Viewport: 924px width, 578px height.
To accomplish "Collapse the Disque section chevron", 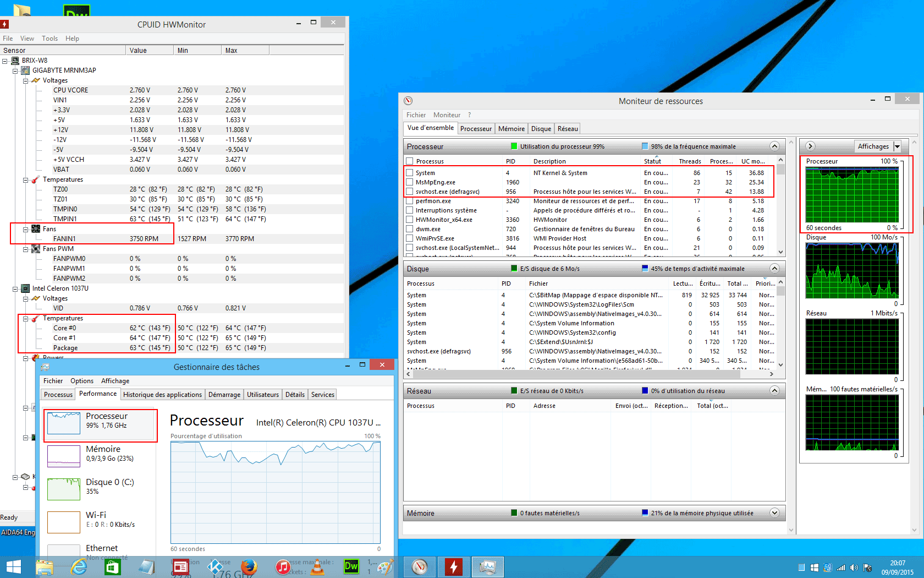I will click(x=774, y=269).
